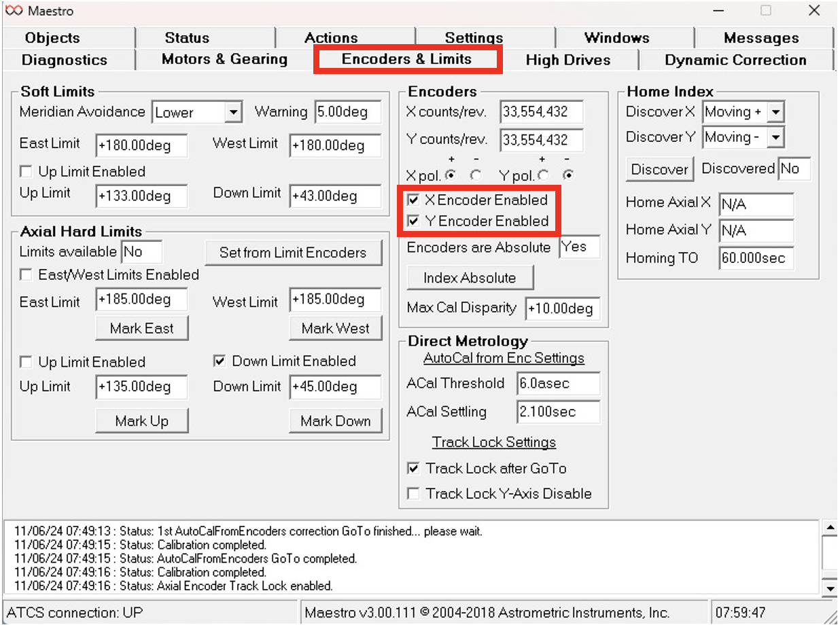Switch to the Motors & Gearing tab
This screenshot has width=840, height=625.
224,60
